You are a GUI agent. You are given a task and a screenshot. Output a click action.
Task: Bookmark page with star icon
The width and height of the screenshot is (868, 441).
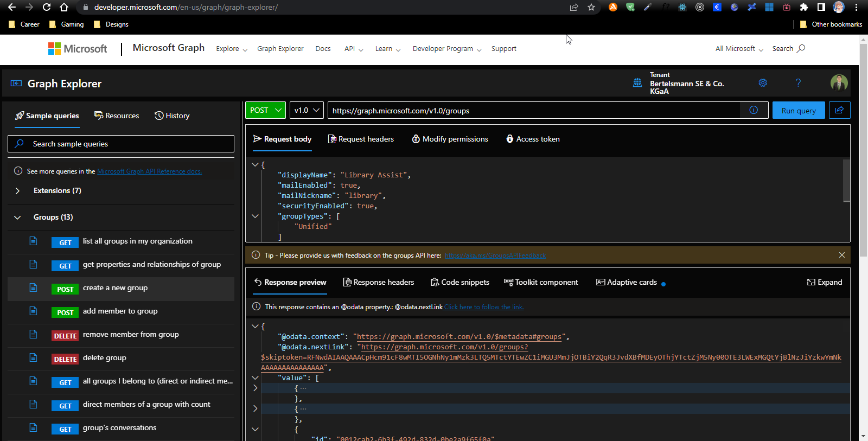(591, 7)
